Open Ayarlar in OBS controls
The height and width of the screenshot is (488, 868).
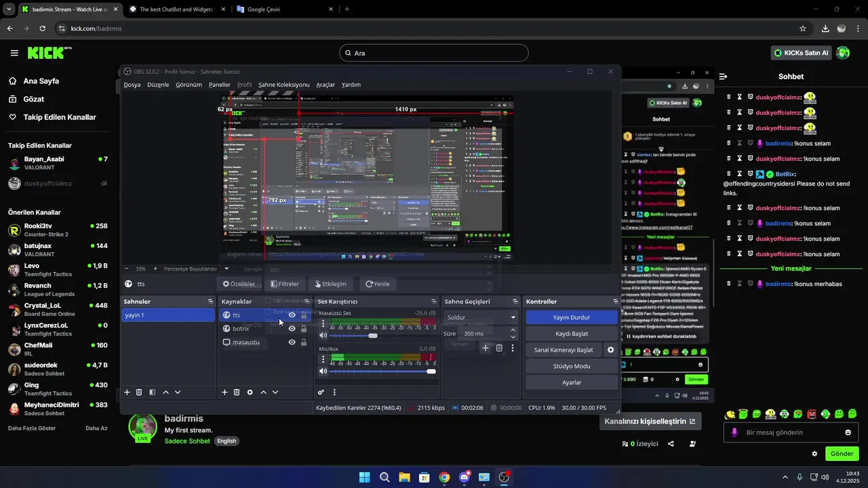572,382
